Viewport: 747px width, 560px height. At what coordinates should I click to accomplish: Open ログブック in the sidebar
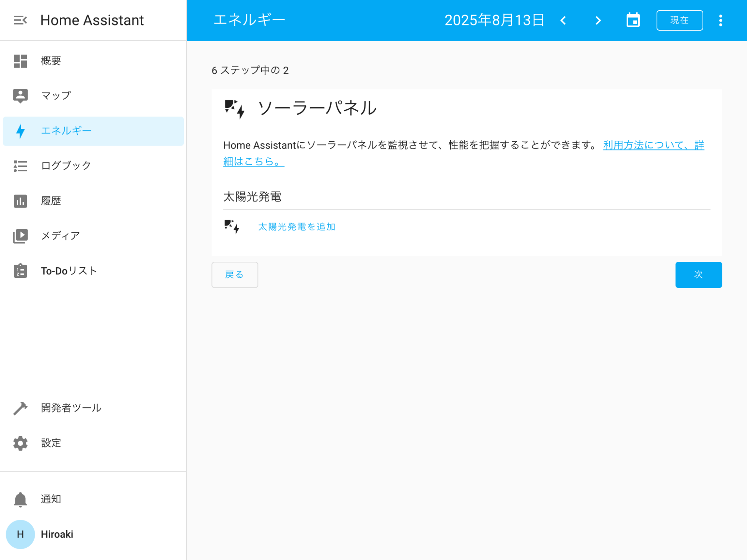[93, 166]
